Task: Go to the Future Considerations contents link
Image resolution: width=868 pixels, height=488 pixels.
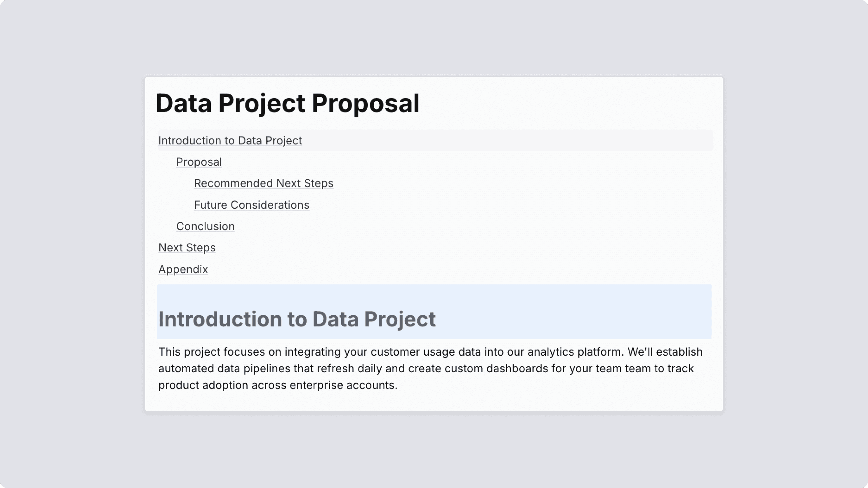Action: click(251, 205)
